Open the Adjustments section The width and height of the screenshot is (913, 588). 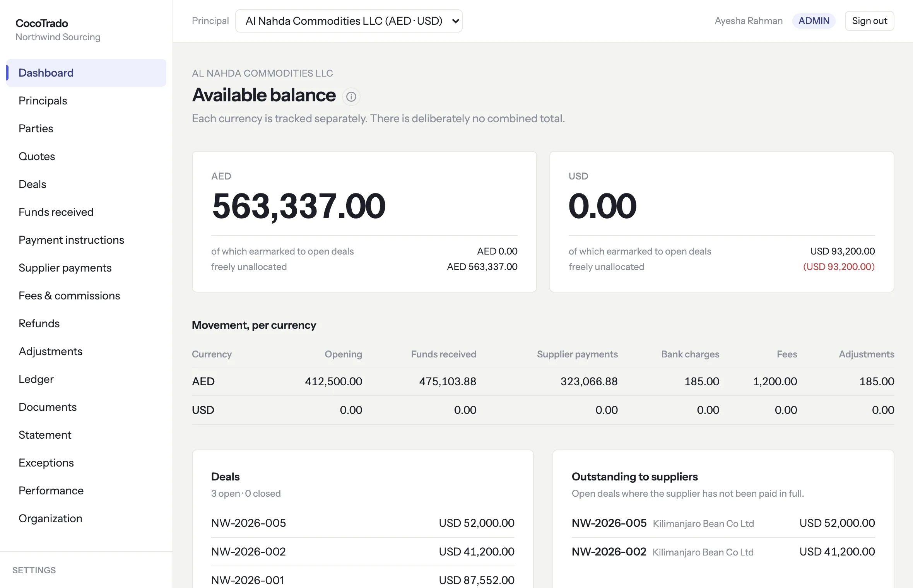[86, 351]
